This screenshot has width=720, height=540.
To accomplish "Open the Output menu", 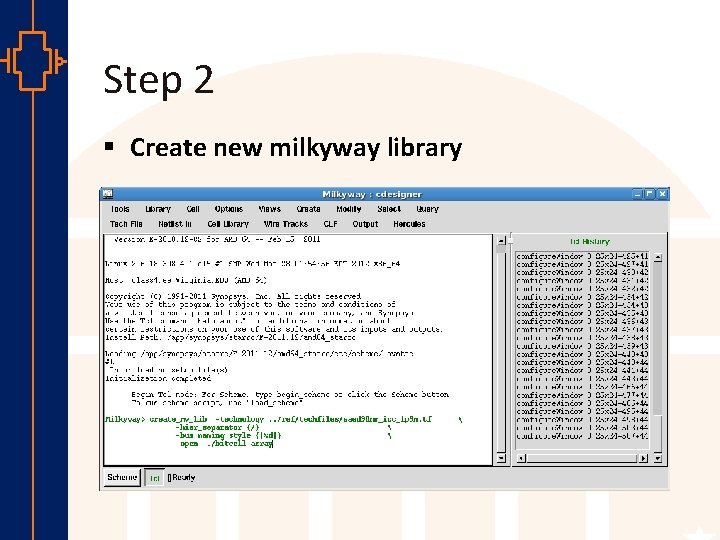I will [x=365, y=224].
